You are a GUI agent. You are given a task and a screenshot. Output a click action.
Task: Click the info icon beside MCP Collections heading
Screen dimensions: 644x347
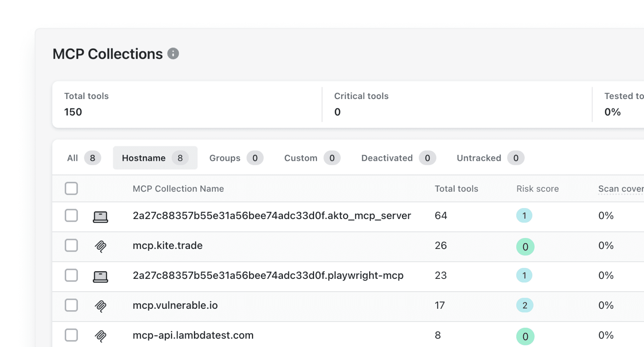tap(174, 53)
